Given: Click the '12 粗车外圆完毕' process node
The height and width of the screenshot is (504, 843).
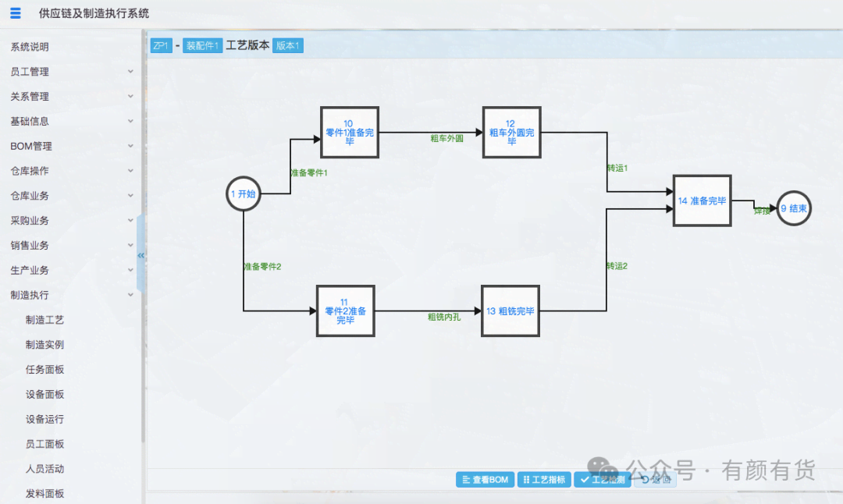Looking at the screenshot, I should coord(511,133).
